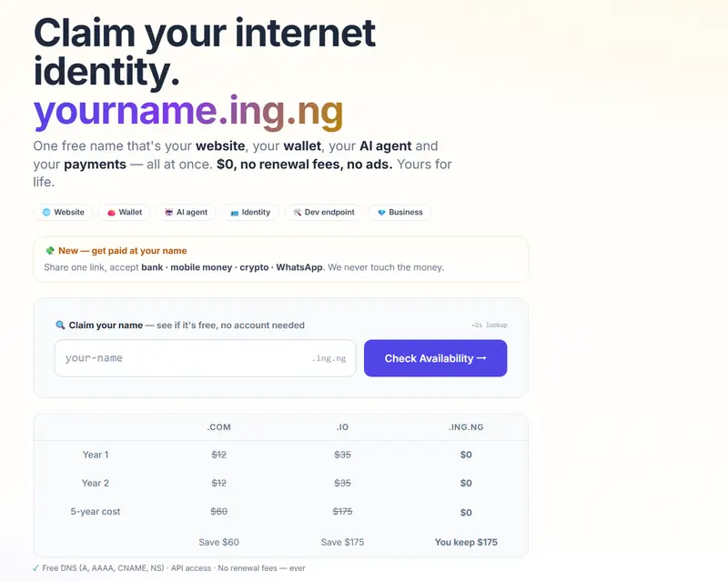Click Check Availability button
This screenshot has width=728, height=581.
[436, 358]
